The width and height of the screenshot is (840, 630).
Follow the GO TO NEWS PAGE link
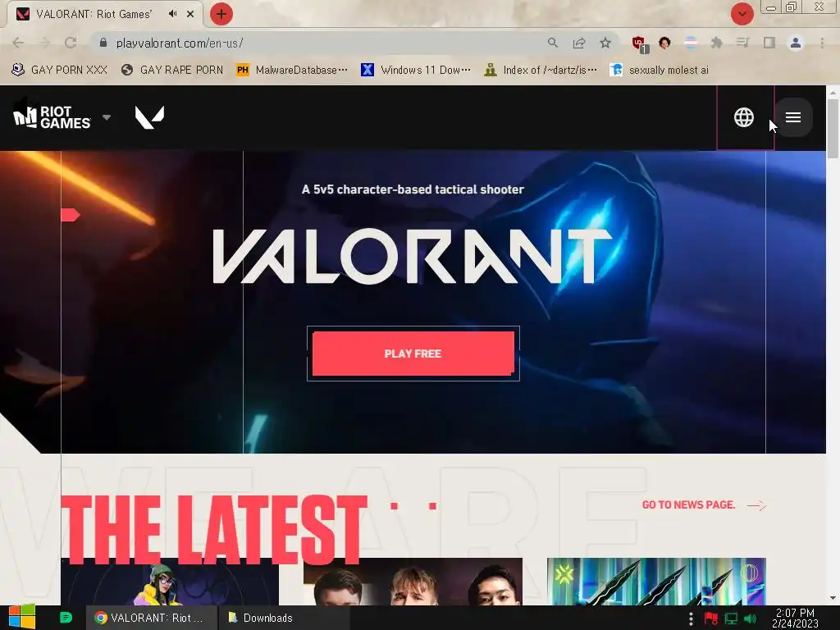click(704, 505)
